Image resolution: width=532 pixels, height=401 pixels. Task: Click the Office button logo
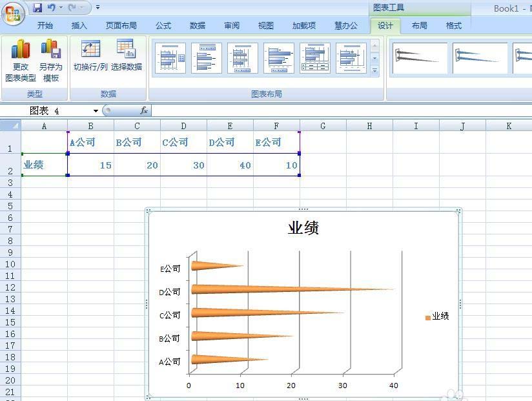(x=13, y=12)
